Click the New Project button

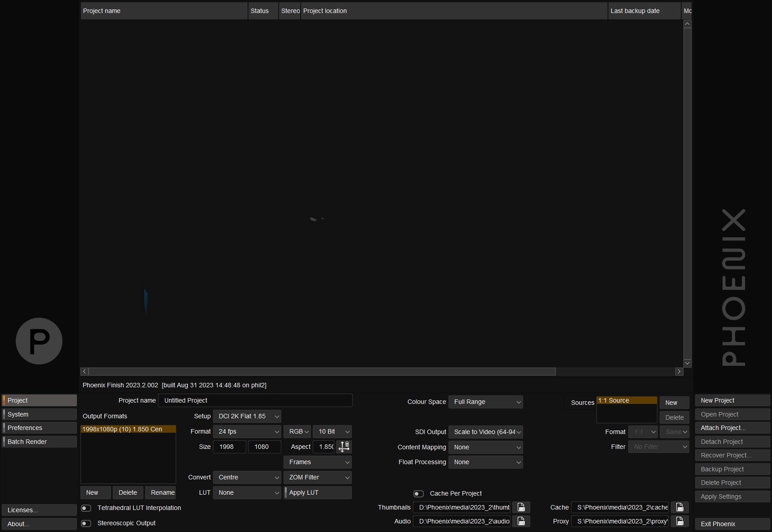coord(732,400)
